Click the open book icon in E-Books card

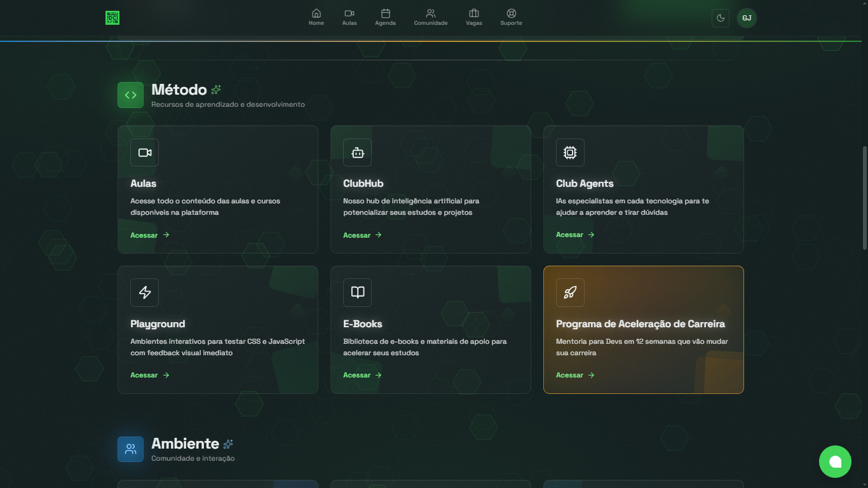pos(358,293)
